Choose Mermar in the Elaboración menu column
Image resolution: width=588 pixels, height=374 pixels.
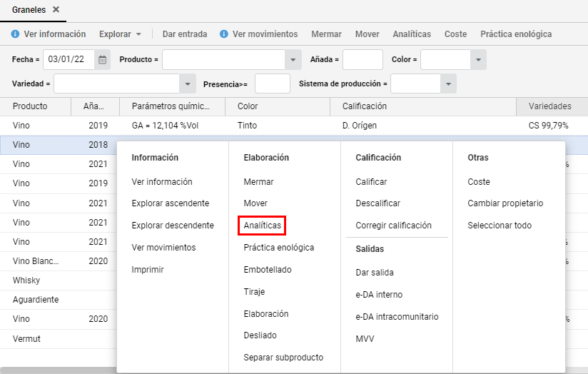click(x=258, y=182)
